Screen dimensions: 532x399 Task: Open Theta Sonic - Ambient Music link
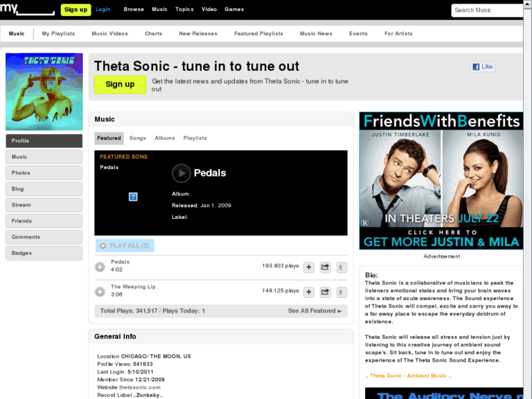click(x=408, y=376)
